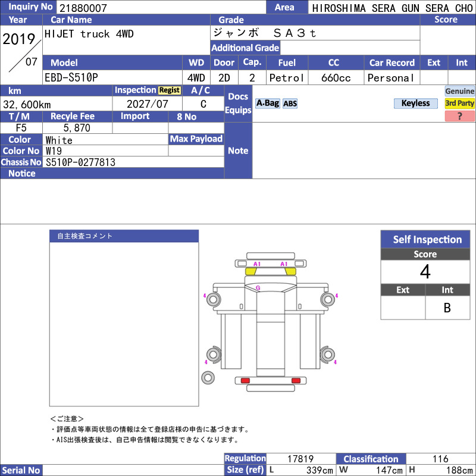The image size is (476, 476).
Task: Click the Max Payload label
Action: coord(196,139)
